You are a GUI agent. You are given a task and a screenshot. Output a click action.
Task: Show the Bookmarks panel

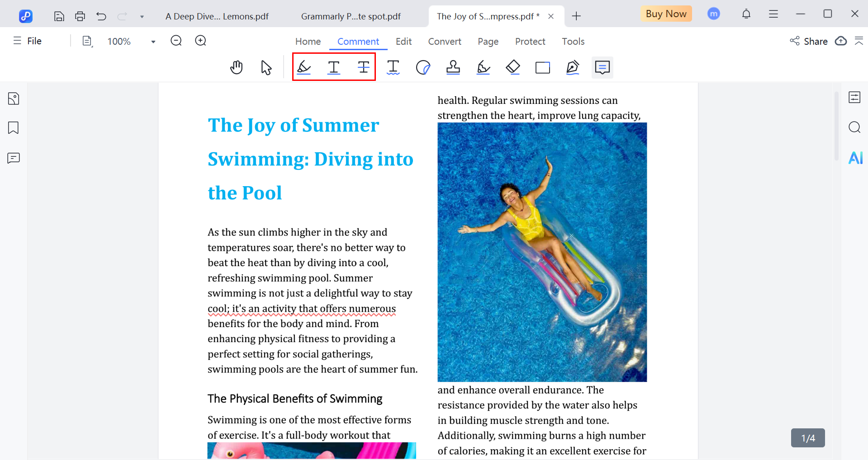point(14,128)
